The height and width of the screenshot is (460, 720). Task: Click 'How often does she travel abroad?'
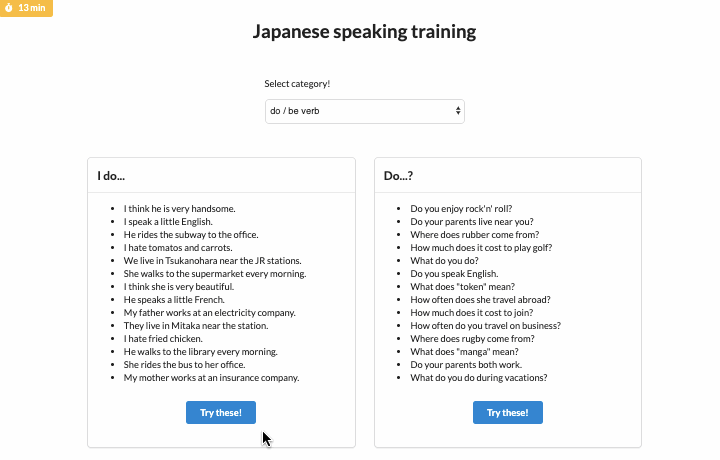point(480,300)
